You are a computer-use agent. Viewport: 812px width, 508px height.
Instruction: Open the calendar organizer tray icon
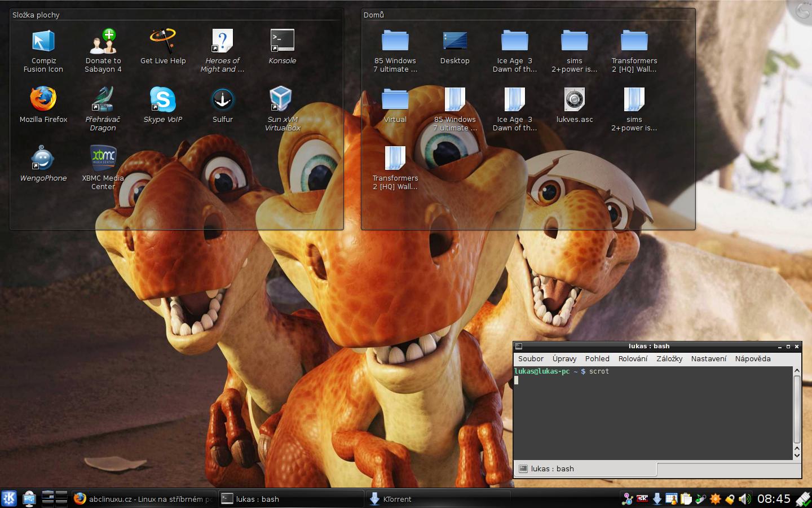pyautogui.click(x=672, y=498)
